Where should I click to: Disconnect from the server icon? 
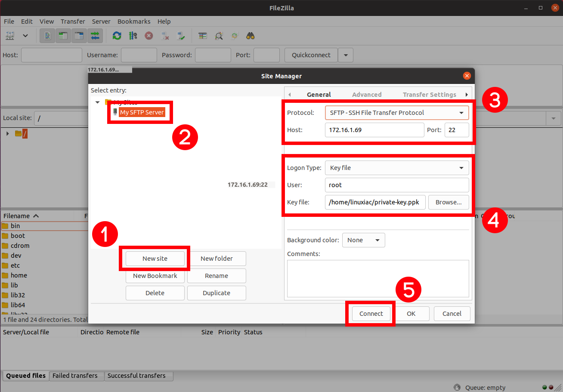(x=165, y=35)
